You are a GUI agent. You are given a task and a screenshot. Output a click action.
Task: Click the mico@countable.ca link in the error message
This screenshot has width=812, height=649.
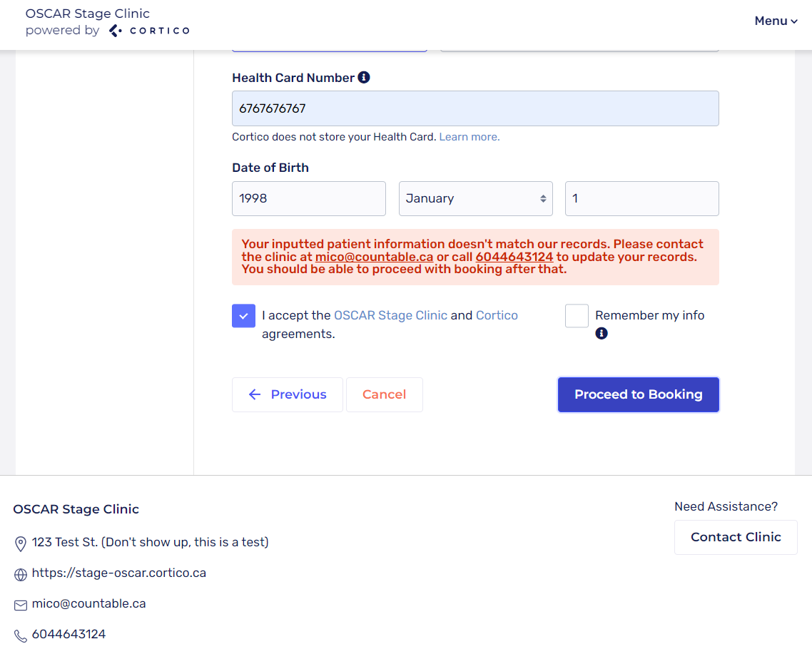[374, 257]
